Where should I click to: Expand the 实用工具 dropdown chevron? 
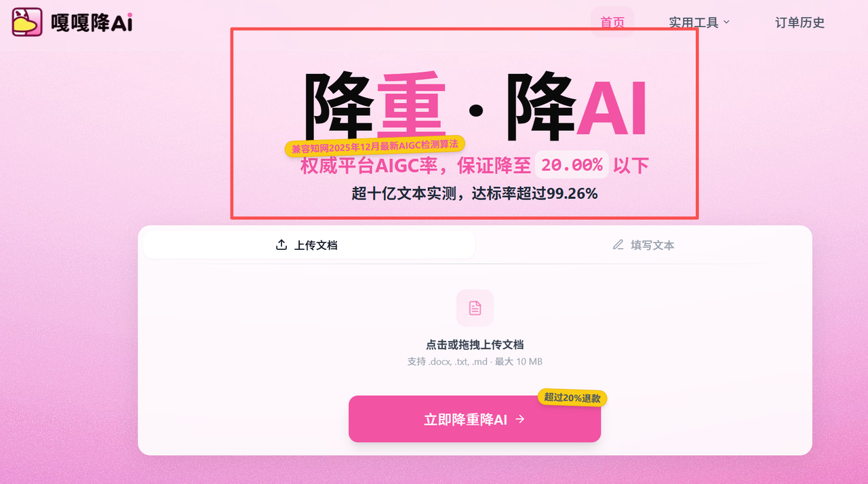point(726,22)
